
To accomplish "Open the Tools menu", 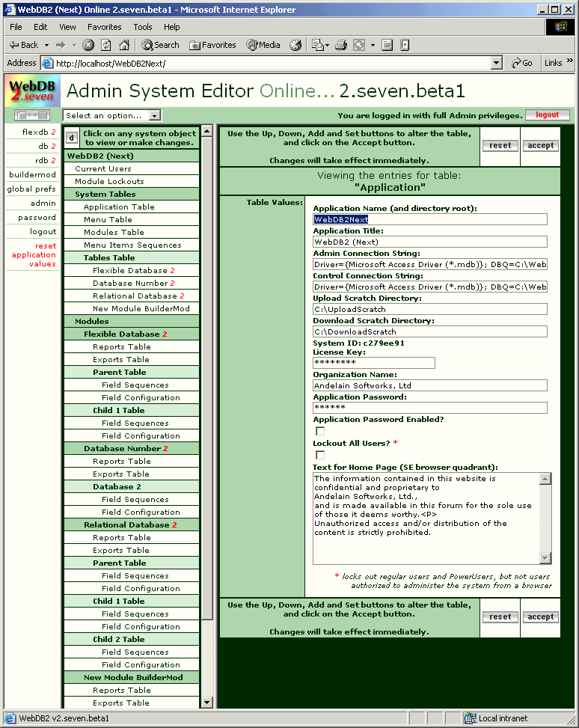I will click(143, 27).
